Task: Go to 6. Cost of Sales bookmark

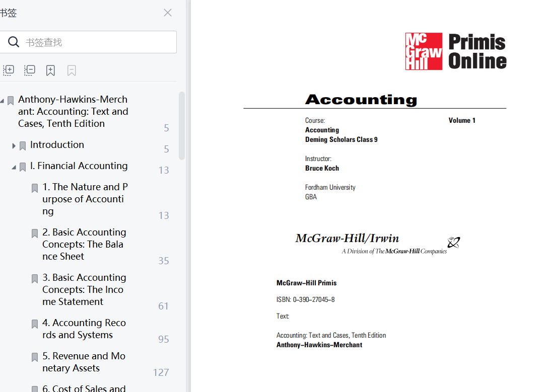Action: coord(84,388)
